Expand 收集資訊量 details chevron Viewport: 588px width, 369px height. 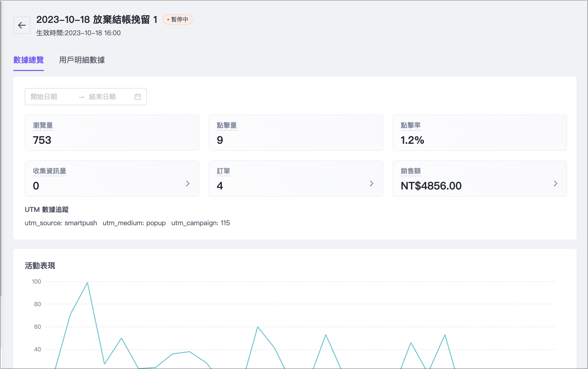188,183
